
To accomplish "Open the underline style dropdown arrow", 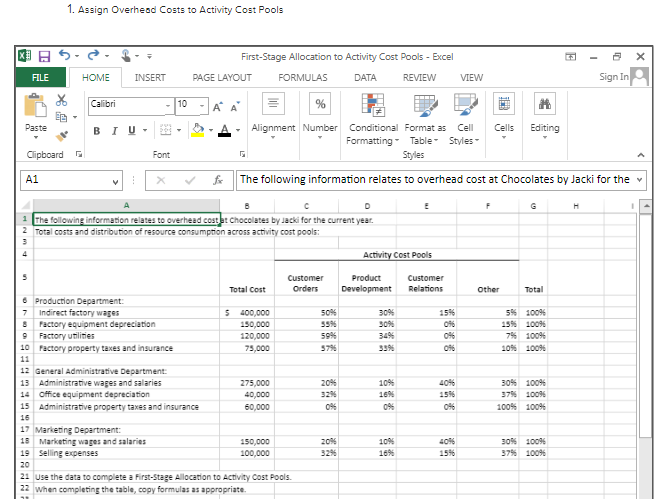I will coord(145,130).
